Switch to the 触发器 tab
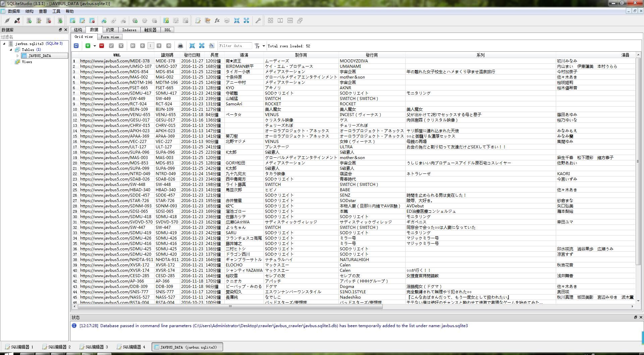 (150, 30)
